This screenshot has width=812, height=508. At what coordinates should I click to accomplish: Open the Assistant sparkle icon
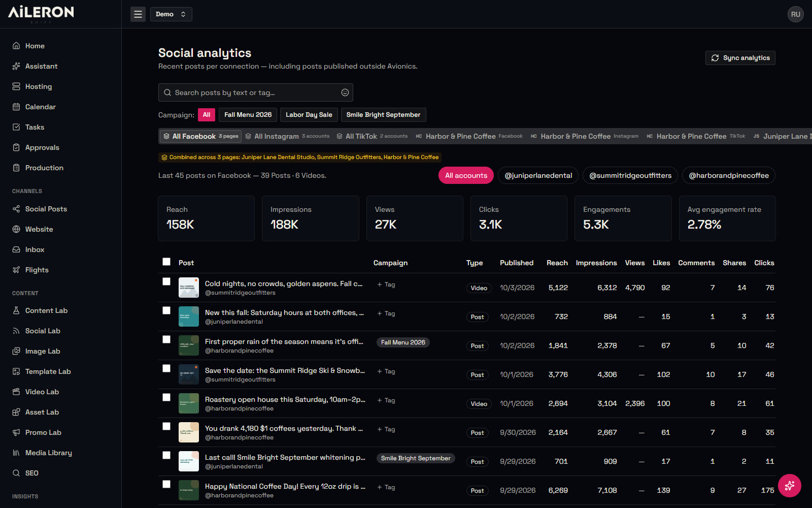(x=16, y=66)
